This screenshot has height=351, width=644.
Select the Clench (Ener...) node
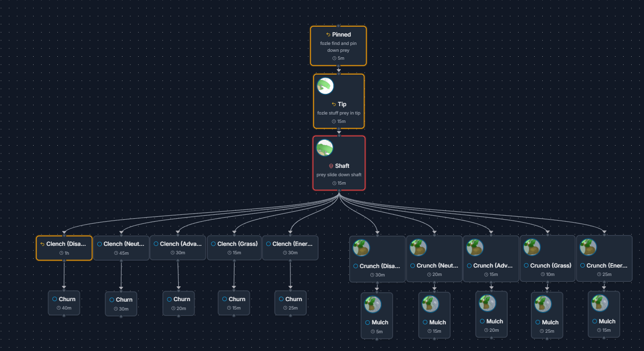pyautogui.click(x=290, y=248)
